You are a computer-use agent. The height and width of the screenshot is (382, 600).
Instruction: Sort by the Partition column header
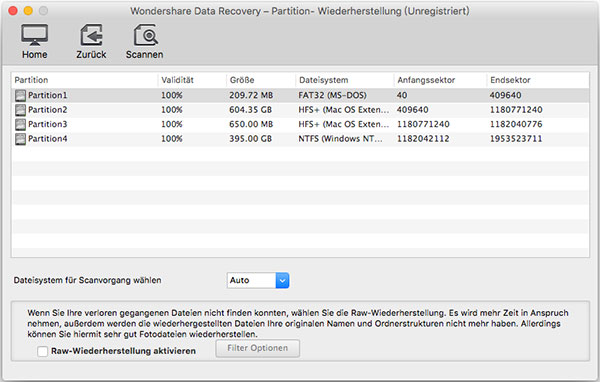click(x=31, y=80)
